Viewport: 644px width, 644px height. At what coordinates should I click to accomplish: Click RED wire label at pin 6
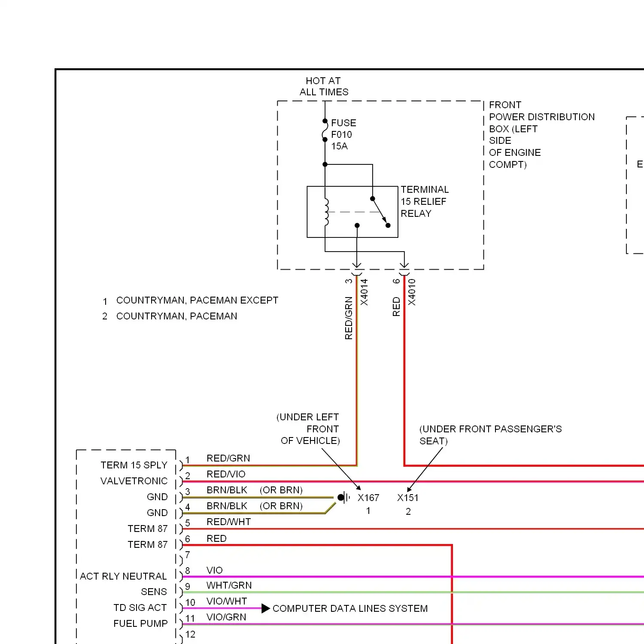click(x=216, y=538)
